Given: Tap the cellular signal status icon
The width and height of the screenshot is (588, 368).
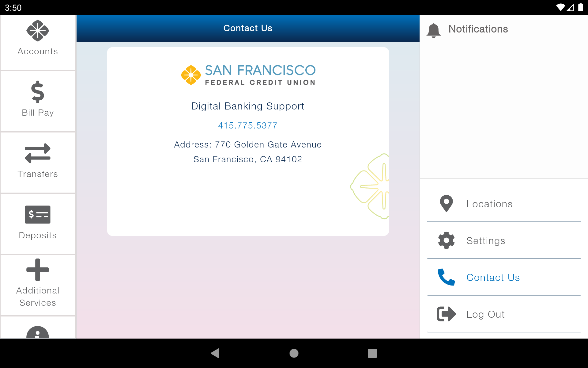Looking at the screenshot, I should point(570,7).
